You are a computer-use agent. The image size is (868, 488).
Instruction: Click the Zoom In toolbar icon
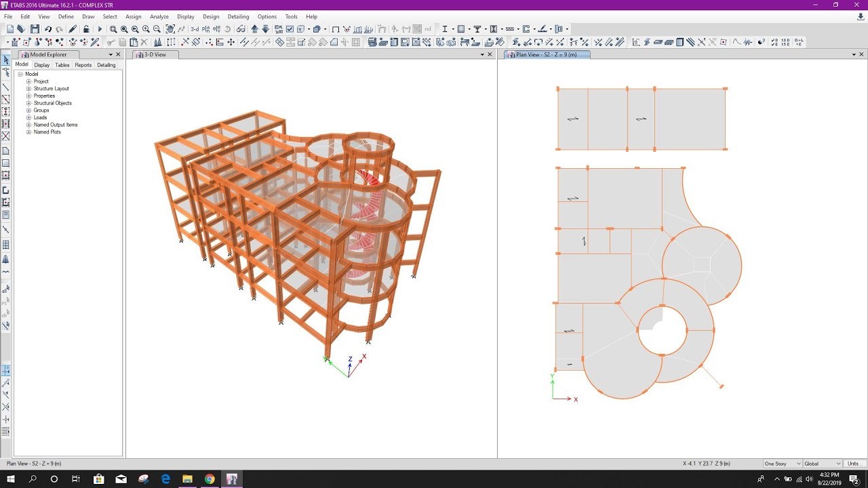(x=145, y=28)
